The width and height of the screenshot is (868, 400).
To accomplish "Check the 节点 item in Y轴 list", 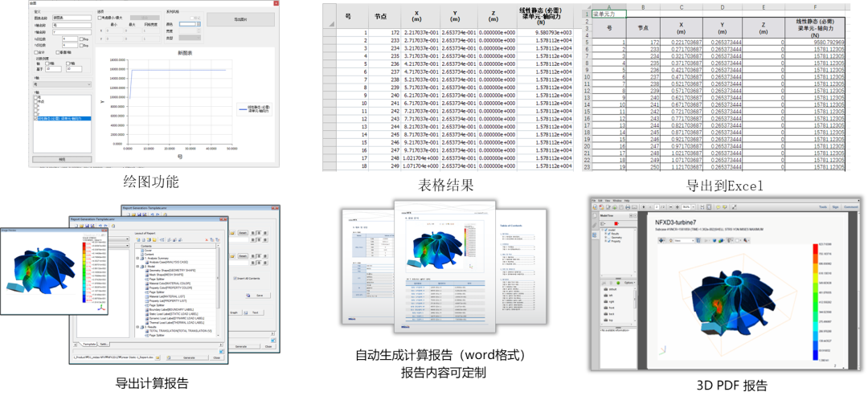I will (x=35, y=102).
